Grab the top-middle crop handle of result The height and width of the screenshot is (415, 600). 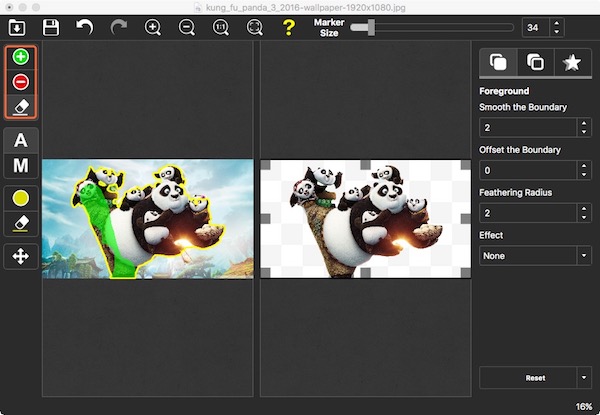click(365, 165)
